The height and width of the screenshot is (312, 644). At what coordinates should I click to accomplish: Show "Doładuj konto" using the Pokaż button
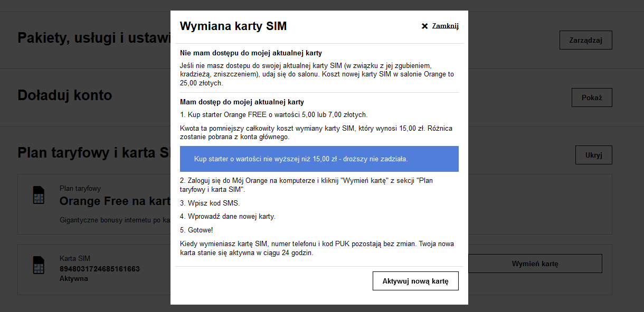pyautogui.click(x=591, y=97)
